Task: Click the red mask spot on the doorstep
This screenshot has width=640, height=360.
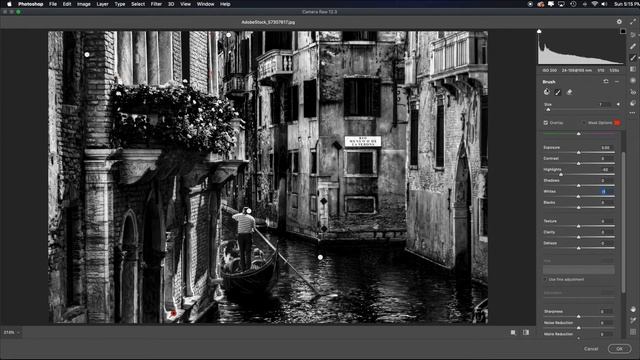Action: [x=173, y=313]
